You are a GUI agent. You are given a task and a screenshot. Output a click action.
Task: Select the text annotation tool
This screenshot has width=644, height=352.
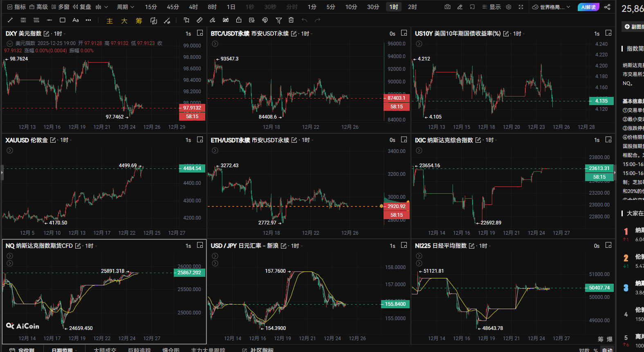76,20
